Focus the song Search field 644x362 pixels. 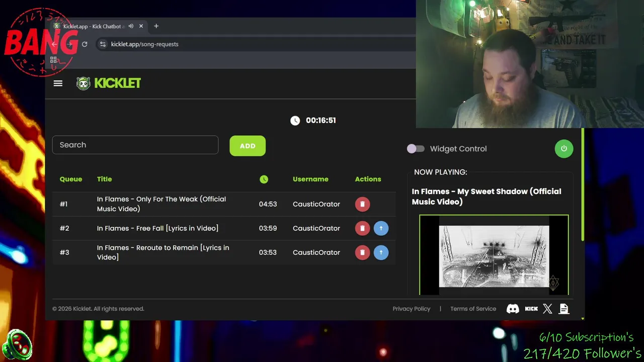click(135, 145)
